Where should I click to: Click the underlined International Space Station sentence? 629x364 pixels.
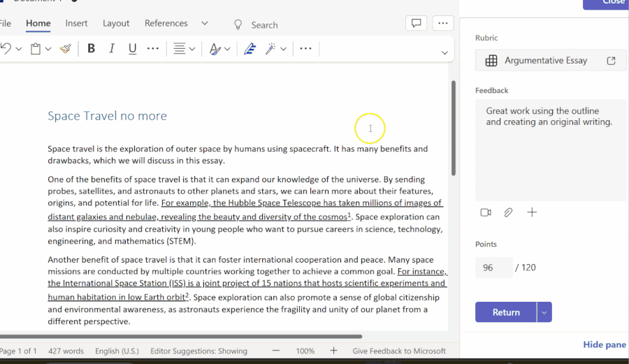pos(247,284)
